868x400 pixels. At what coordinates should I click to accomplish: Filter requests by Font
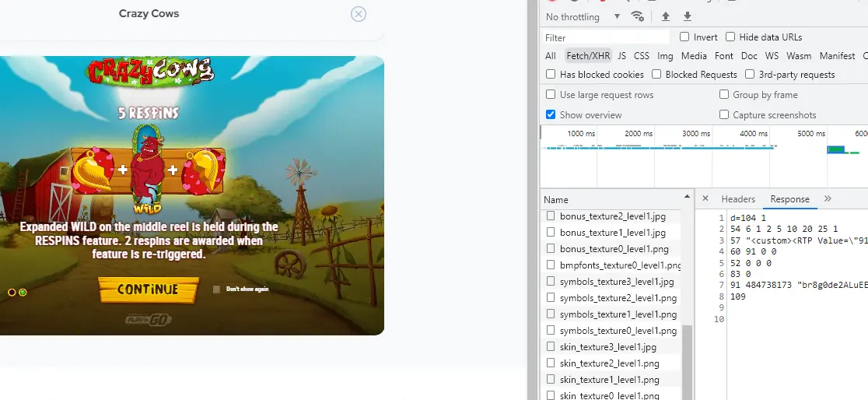pyautogui.click(x=723, y=56)
